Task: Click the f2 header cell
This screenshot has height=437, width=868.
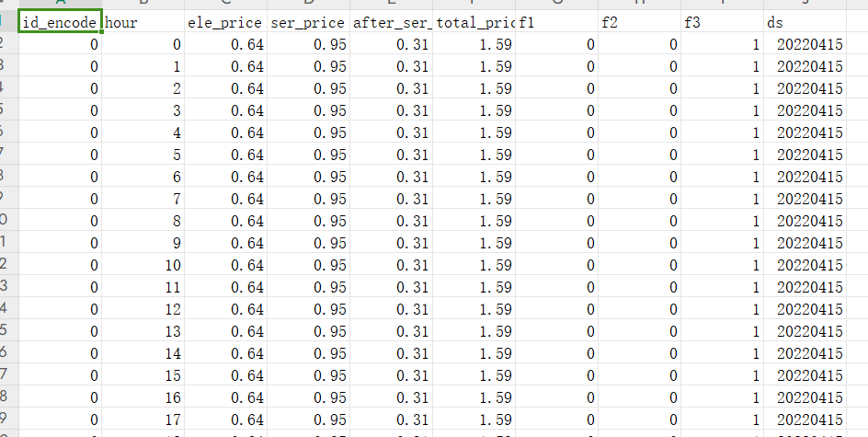Action: click(x=639, y=22)
